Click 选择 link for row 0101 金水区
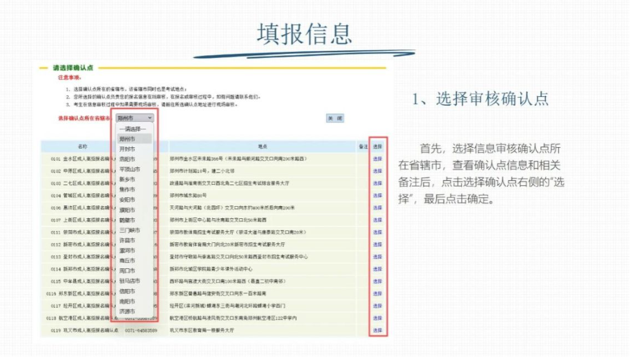The width and height of the screenshot is (644, 359). (378, 159)
